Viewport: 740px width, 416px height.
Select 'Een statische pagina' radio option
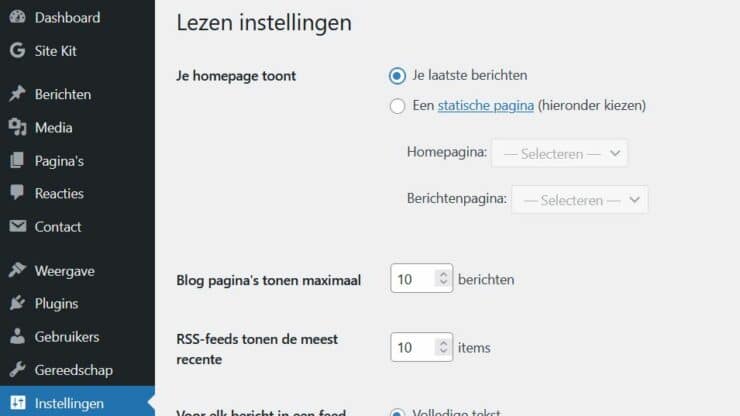pos(398,105)
